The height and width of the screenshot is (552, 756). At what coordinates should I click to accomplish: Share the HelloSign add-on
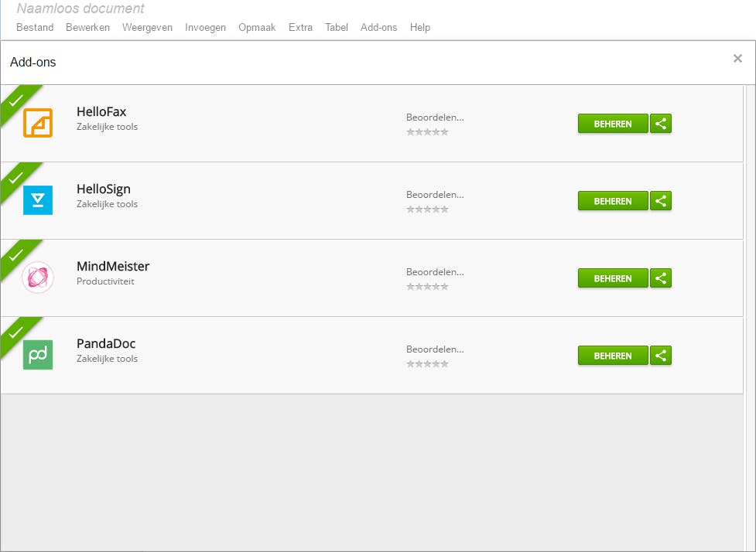(661, 201)
